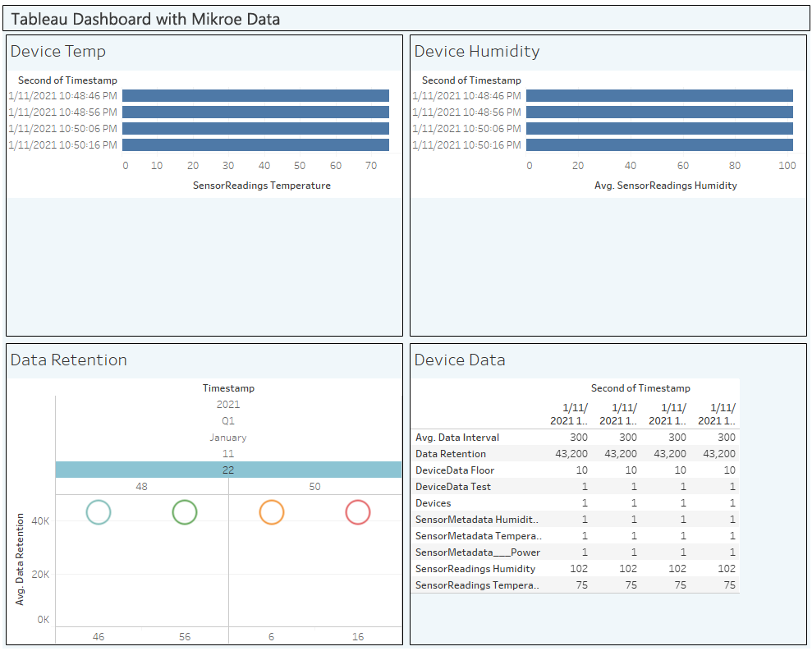The image size is (812, 651).
Task: Click the second '46' label at bottom
Action: (99, 637)
